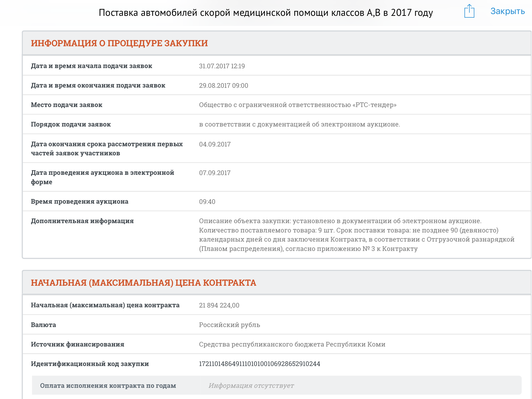The image size is (532, 399).
Task: Click the Средства республиканского бюджета funding source text
Action: pyautogui.click(x=292, y=344)
